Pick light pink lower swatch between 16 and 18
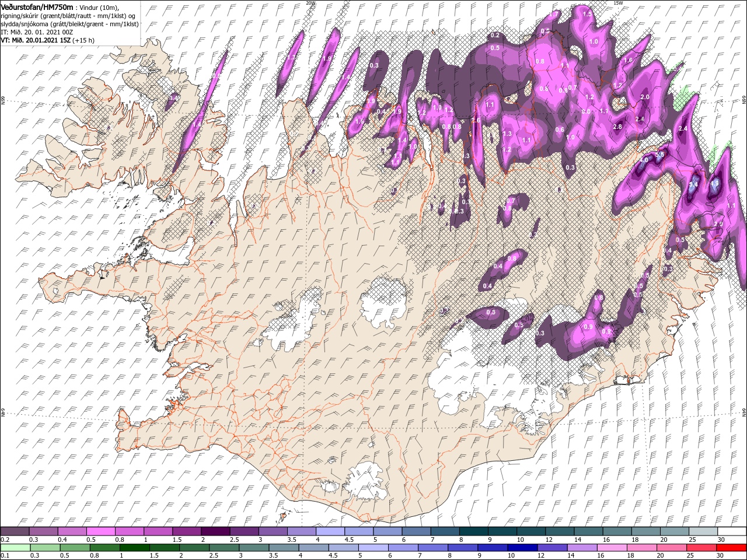The width and height of the screenshot is (747, 560). [x=612, y=547]
